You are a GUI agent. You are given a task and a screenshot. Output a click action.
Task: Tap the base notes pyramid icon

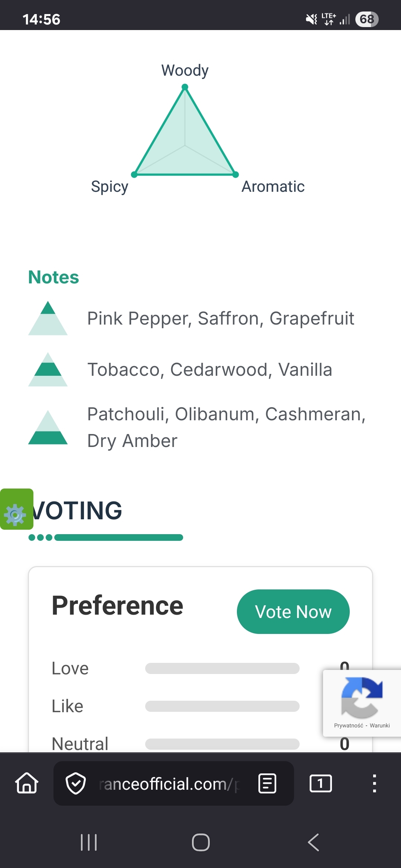click(48, 427)
